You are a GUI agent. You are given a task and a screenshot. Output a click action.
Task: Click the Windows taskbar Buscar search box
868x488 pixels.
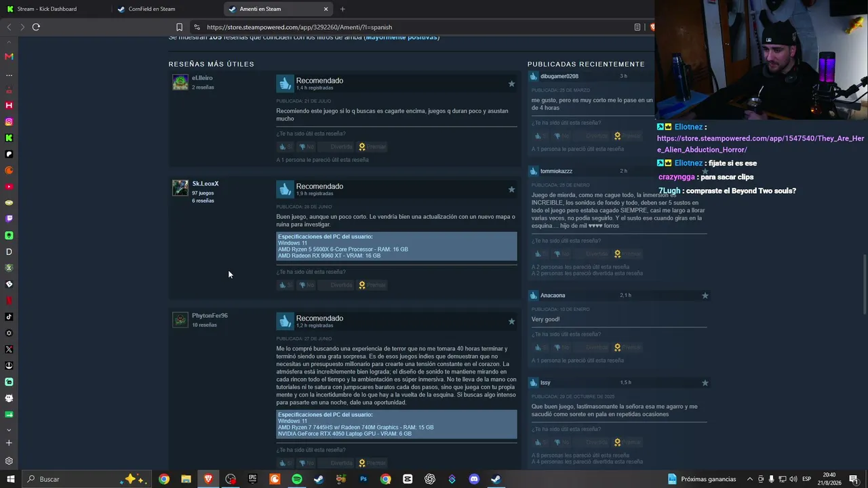pos(85,479)
